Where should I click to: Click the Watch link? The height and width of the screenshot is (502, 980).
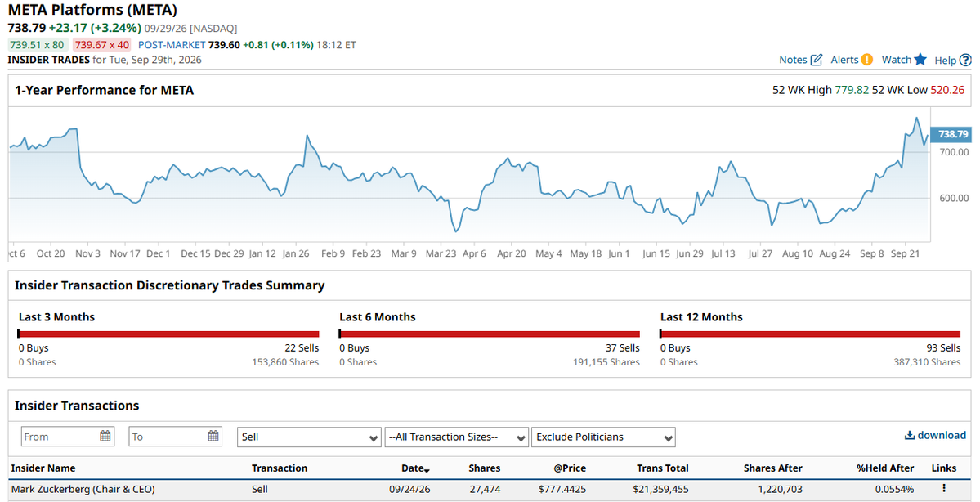point(897,60)
